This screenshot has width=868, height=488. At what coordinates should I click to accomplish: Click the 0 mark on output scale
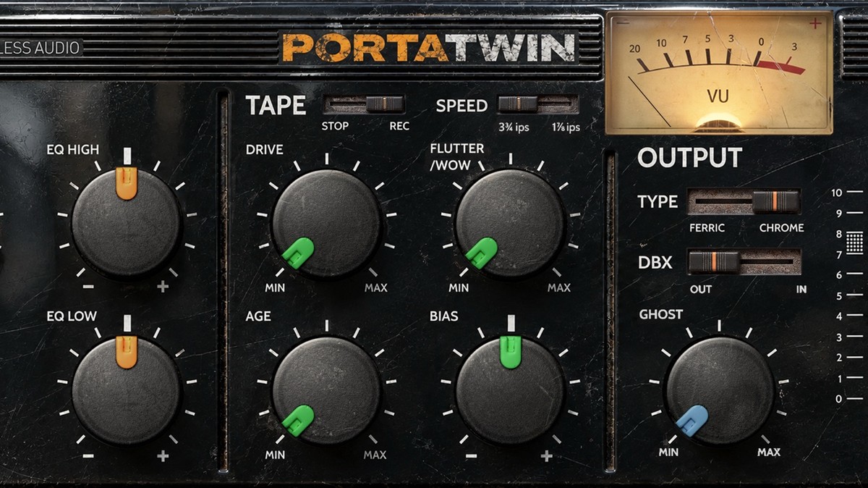coord(838,399)
